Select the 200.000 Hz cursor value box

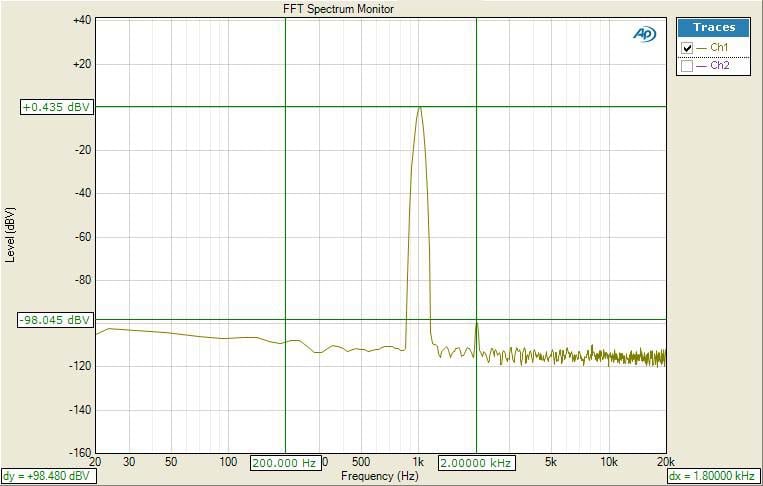(285, 463)
